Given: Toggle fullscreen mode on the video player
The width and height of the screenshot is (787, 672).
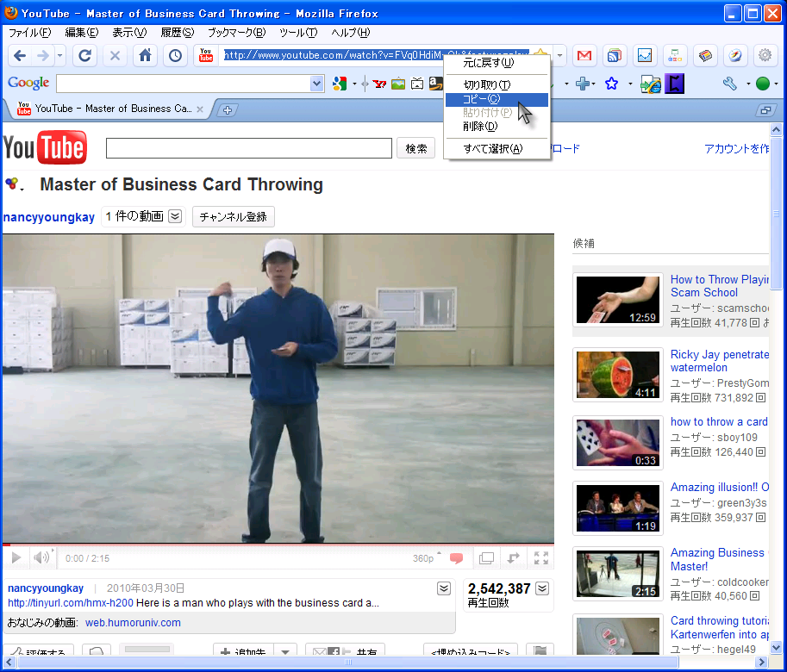Looking at the screenshot, I should click(541, 558).
